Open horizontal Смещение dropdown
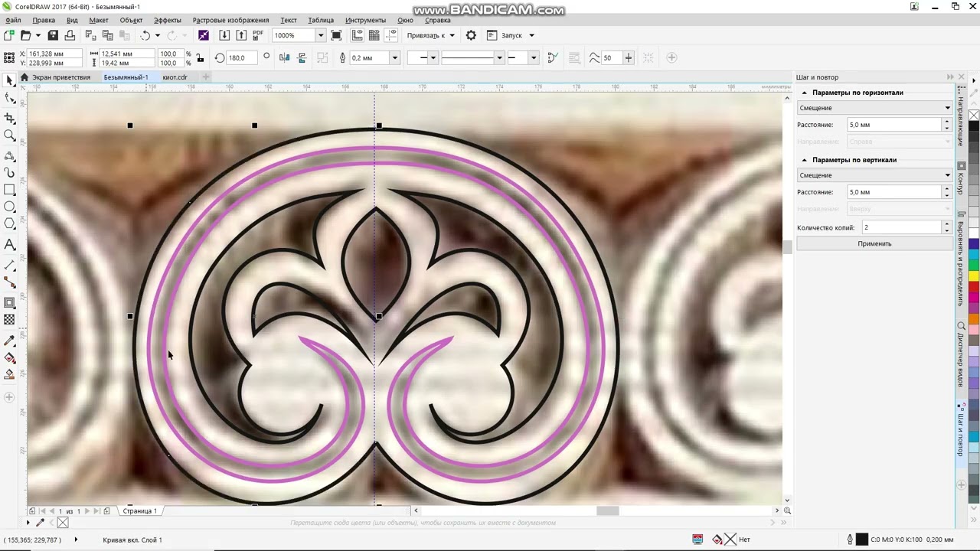The image size is (980, 551). pos(874,108)
